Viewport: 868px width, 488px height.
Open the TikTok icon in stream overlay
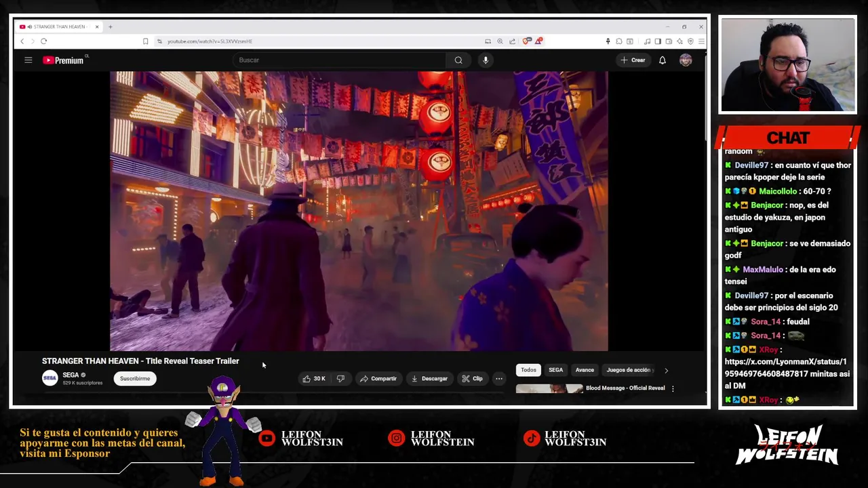click(532, 439)
